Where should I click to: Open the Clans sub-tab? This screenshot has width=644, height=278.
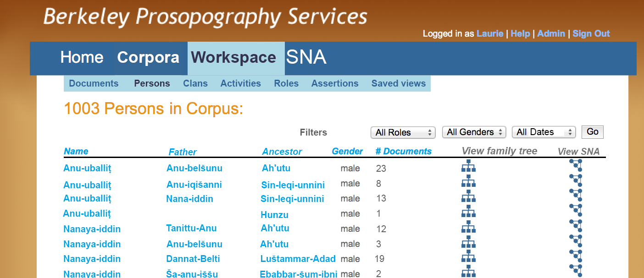[195, 83]
